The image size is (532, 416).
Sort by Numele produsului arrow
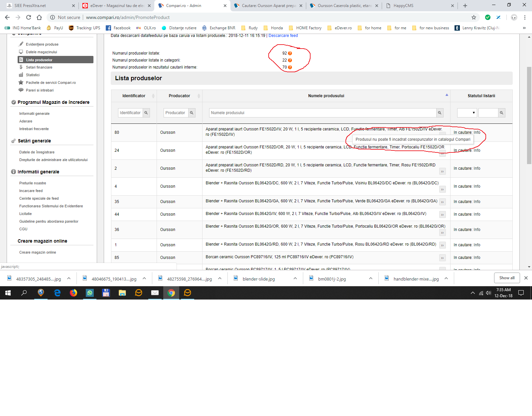click(447, 95)
